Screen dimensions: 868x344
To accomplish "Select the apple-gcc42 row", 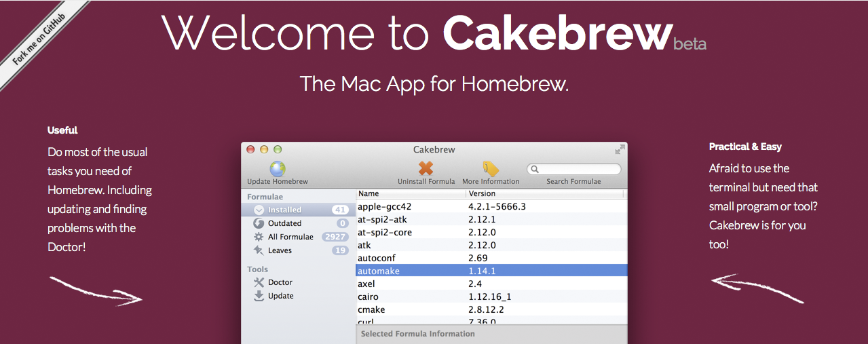I will [x=492, y=206].
